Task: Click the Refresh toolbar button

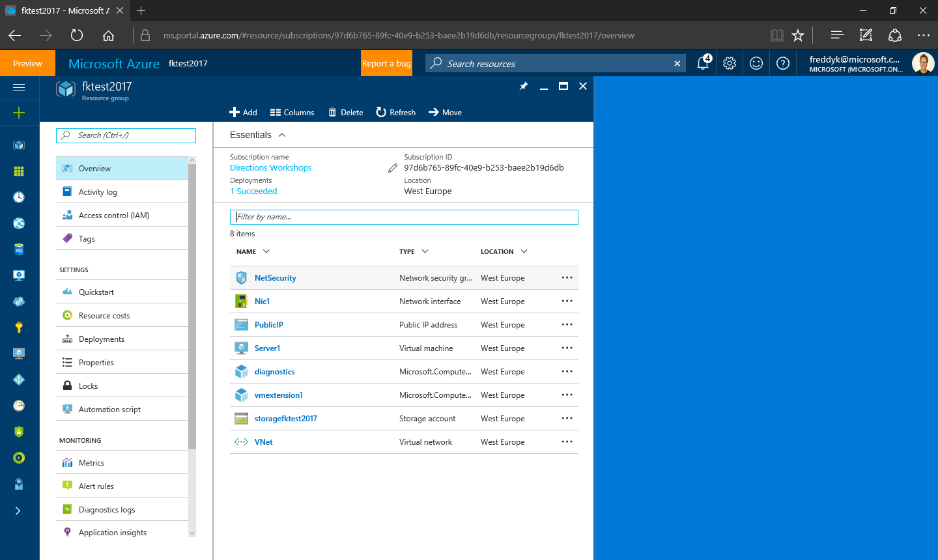Action: (x=396, y=113)
